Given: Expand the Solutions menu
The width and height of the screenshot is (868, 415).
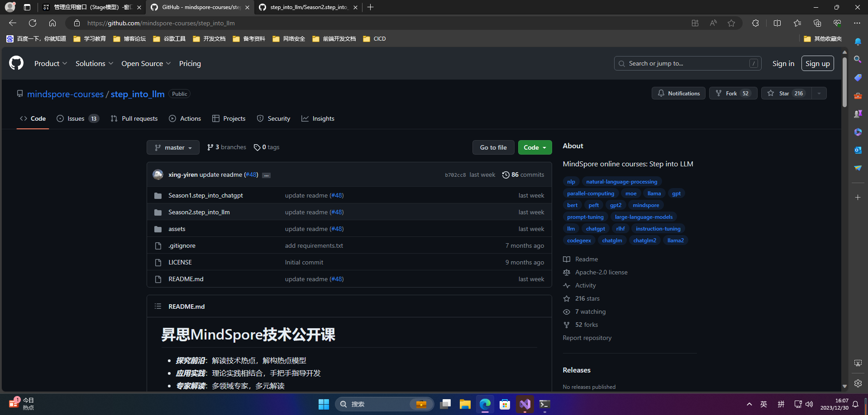Looking at the screenshot, I should pyautogui.click(x=94, y=64).
